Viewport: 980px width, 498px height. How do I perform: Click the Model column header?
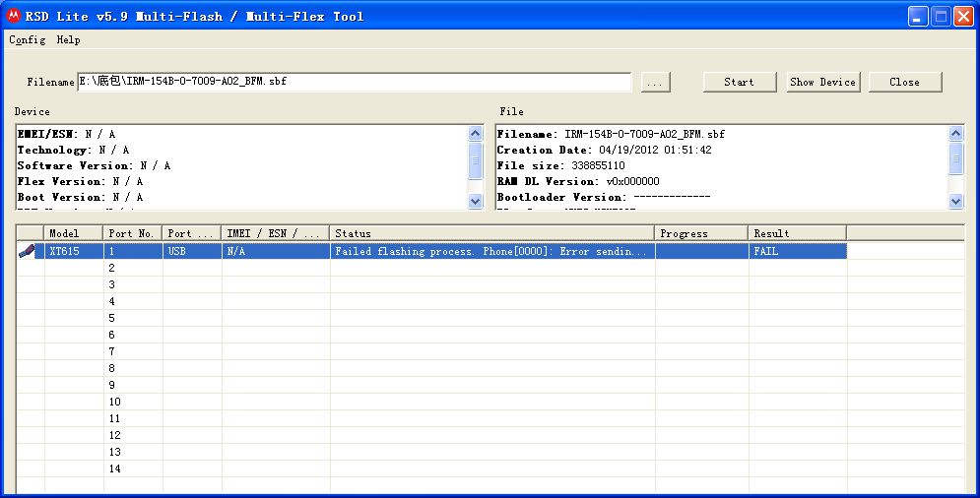pyautogui.click(x=74, y=233)
